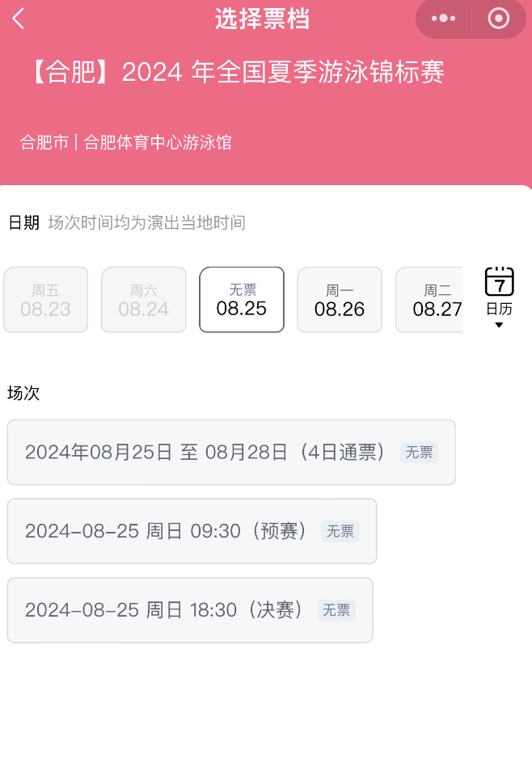Select the 08.26 周一 date tile
Viewport: 532px width, 776px height.
tap(340, 299)
